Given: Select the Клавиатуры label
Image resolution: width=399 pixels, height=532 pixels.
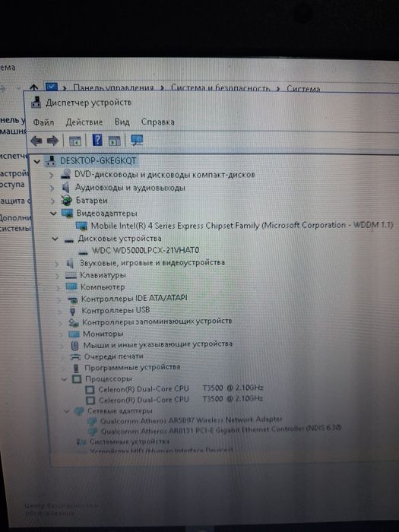Looking at the screenshot, I should point(103,275).
